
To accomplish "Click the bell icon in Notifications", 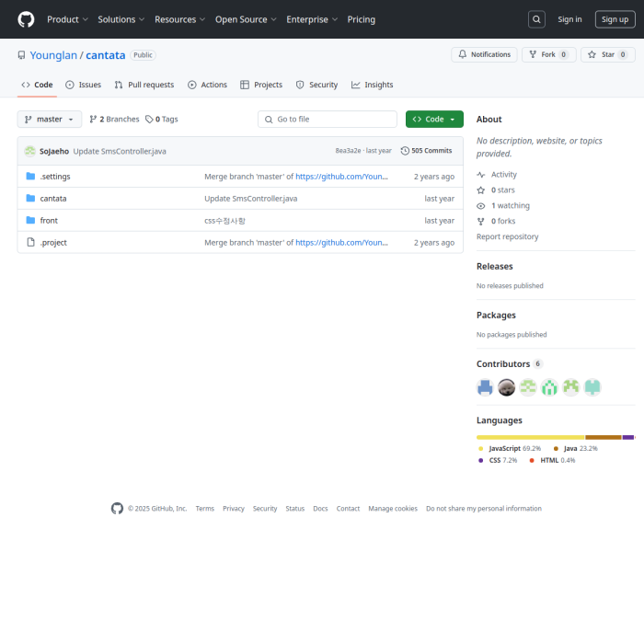I will [463, 54].
